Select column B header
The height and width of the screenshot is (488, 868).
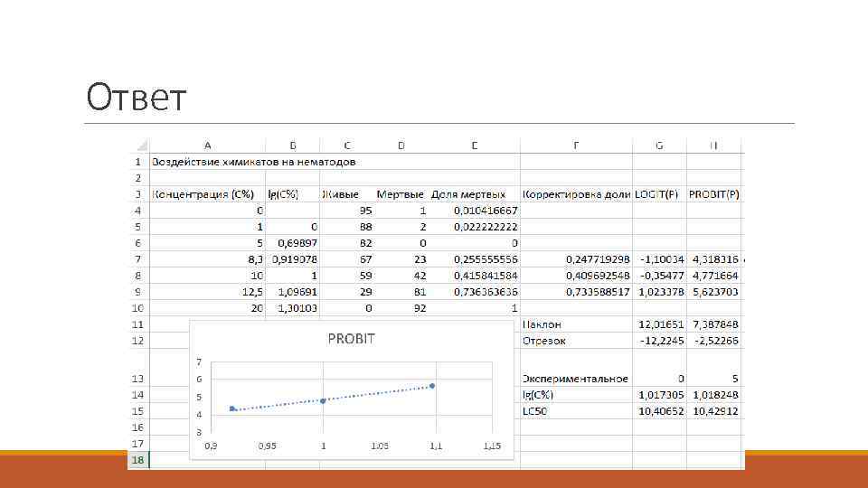click(x=293, y=145)
